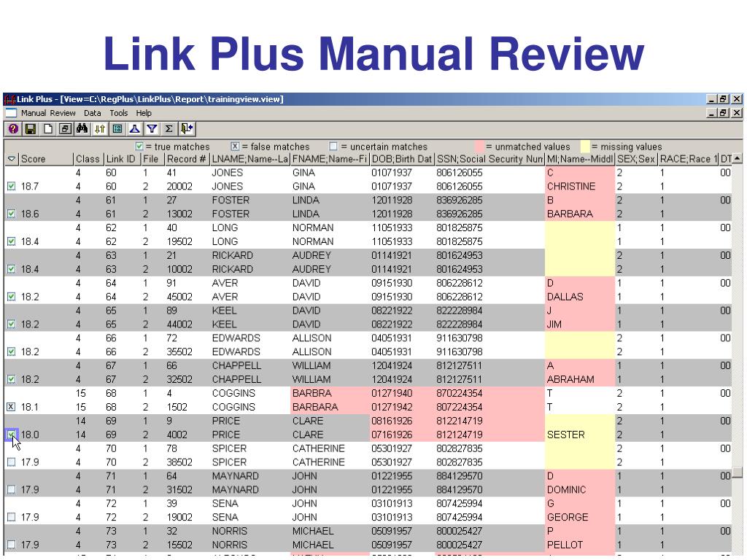Check the NORRIS 17.9 uncertain checkbox
Image resolution: width=747 pixels, height=560 pixels.
[x=12, y=545]
